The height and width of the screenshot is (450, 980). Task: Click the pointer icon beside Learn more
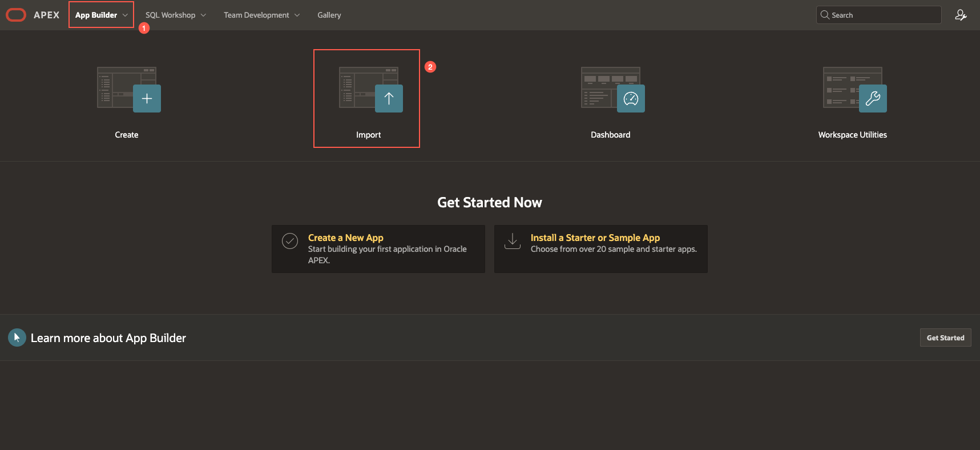[17, 337]
